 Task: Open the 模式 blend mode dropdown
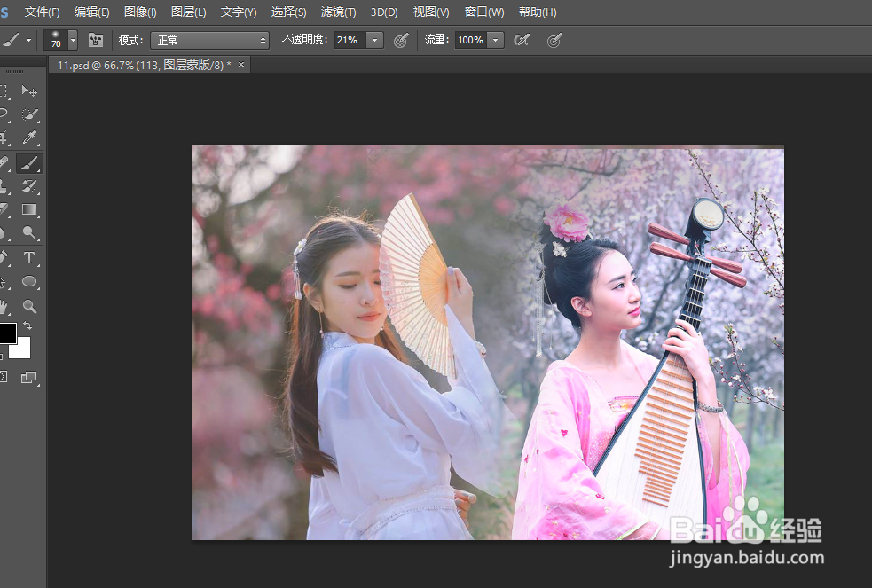point(209,40)
